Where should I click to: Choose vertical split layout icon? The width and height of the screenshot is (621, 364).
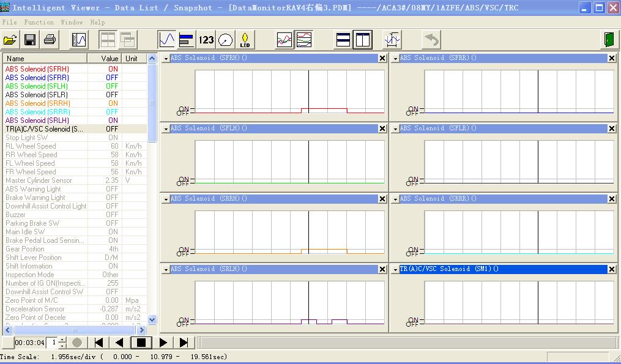(x=363, y=40)
